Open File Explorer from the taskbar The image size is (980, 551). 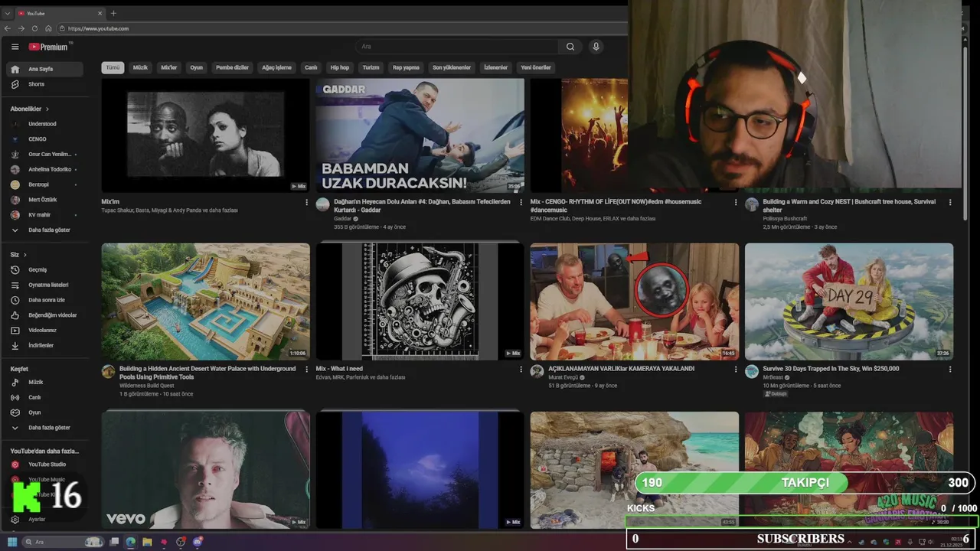click(x=147, y=542)
